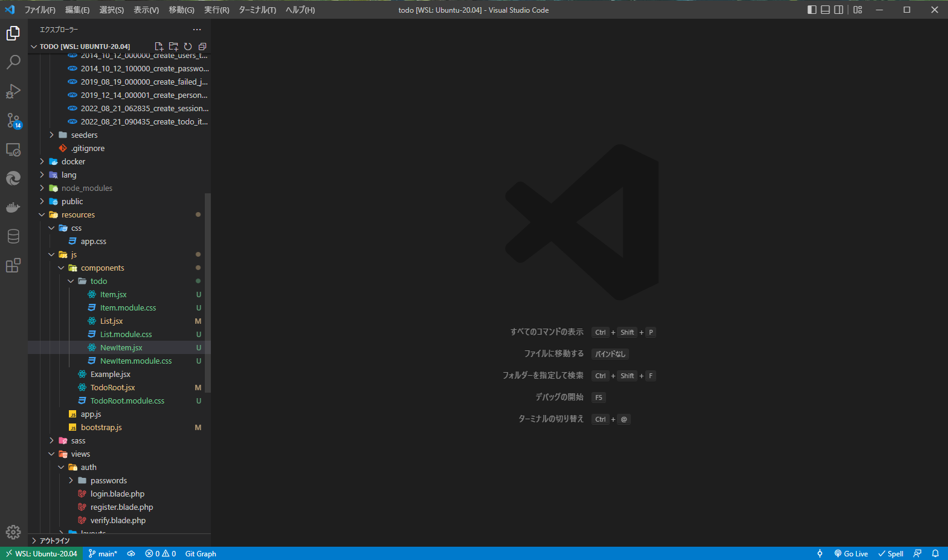Open login.blade.php file
Screen dimensions: 948x560
(x=119, y=494)
